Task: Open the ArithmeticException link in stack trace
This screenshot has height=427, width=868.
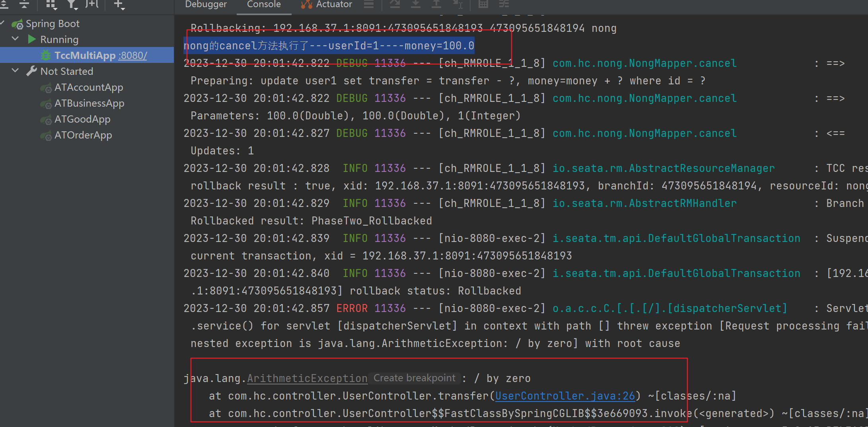Action: (x=307, y=378)
